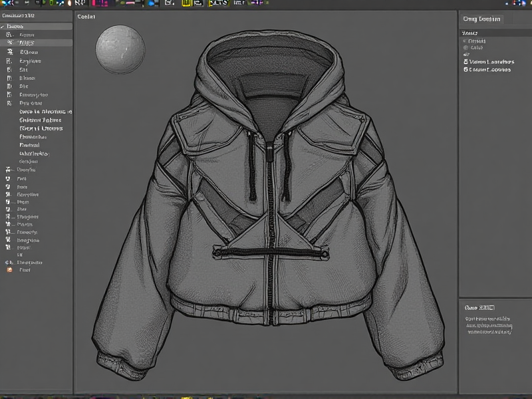The width and height of the screenshot is (532, 399).
Task: Click the icon beside the second left-panel row
Action: pos(9,35)
